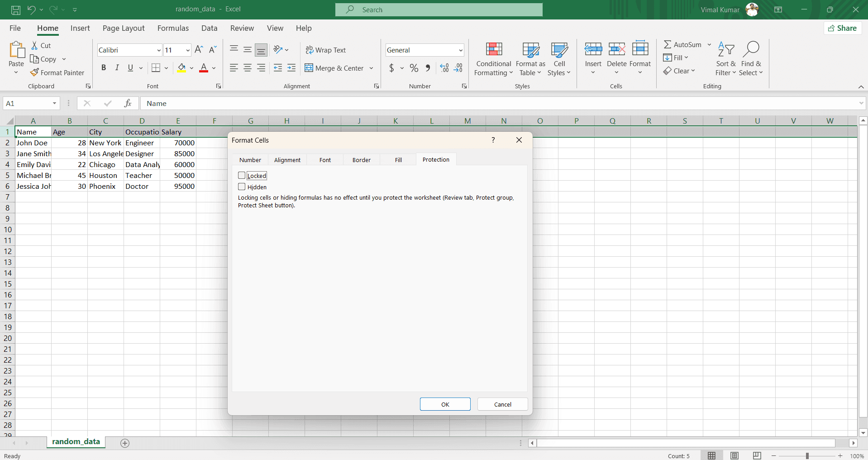Click the OK button
Viewport: 868px width, 460px height.
[x=445, y=404]
